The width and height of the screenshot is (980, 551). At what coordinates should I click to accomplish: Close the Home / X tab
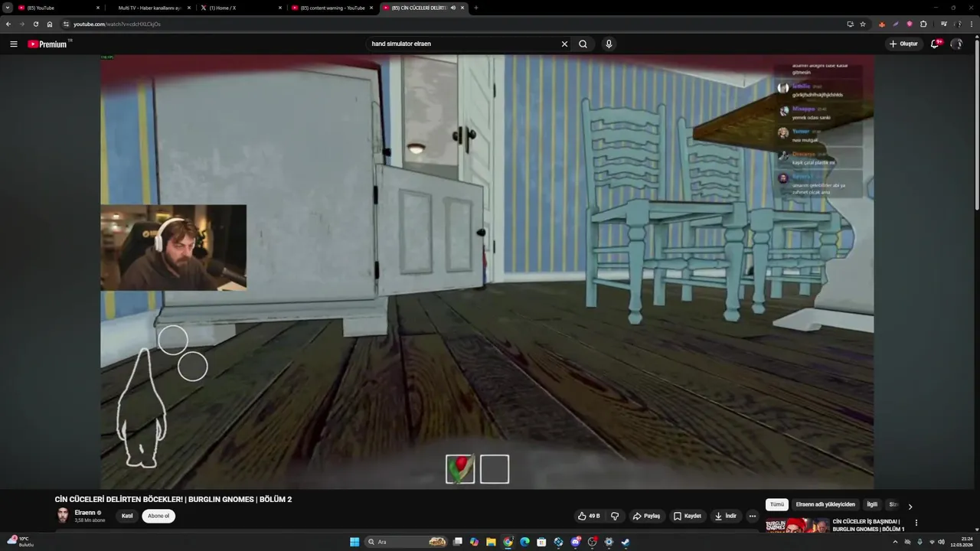pos(280,8)
